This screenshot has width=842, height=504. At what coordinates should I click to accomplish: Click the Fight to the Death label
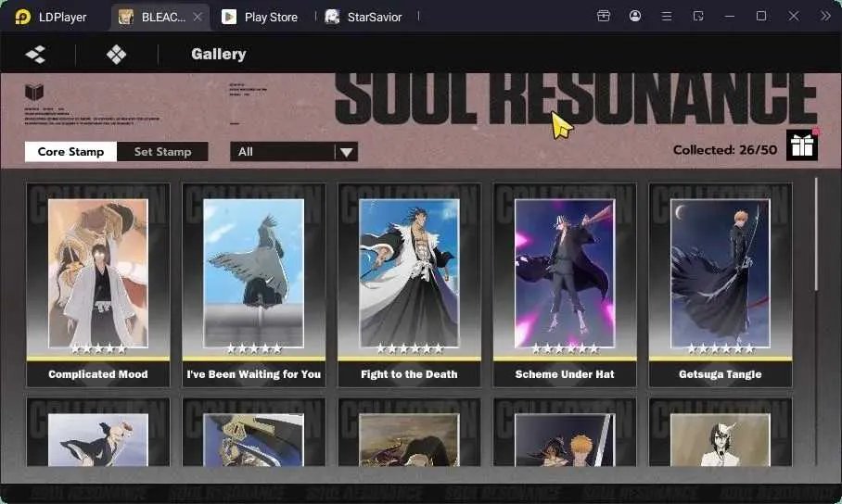click(x=409, y=374)
